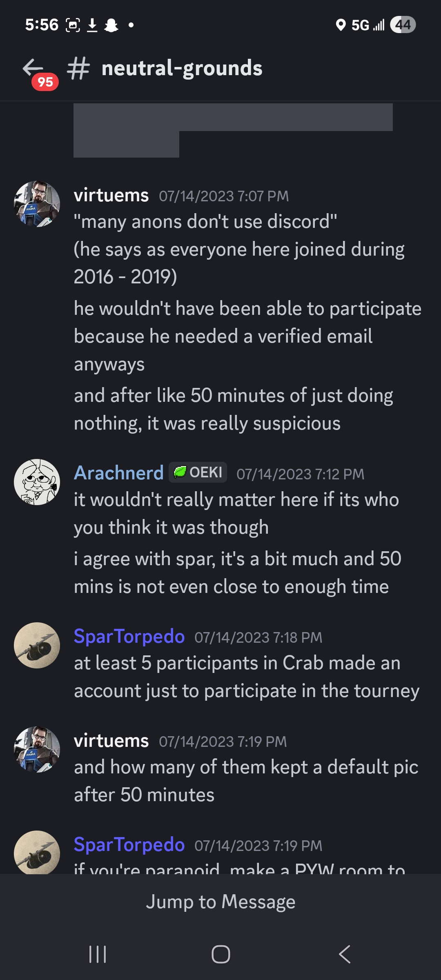Tap the download notification status icon
The height and width of the screenshot is (980, 441).
click(x=92, y=25)
